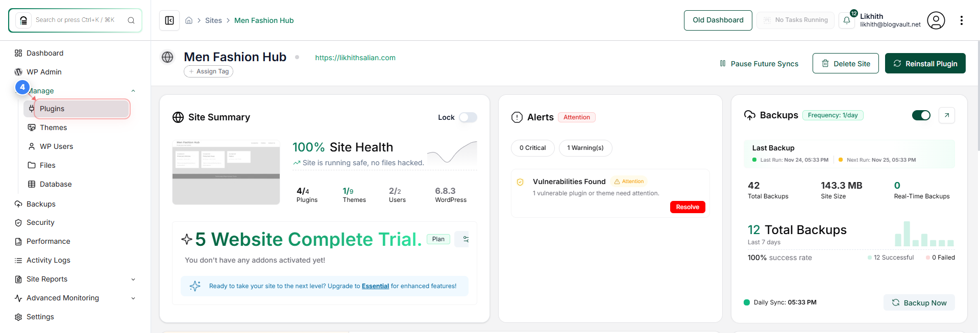Click the No Tasks Running button
The image size is (980, 333).
coord(795,20)
